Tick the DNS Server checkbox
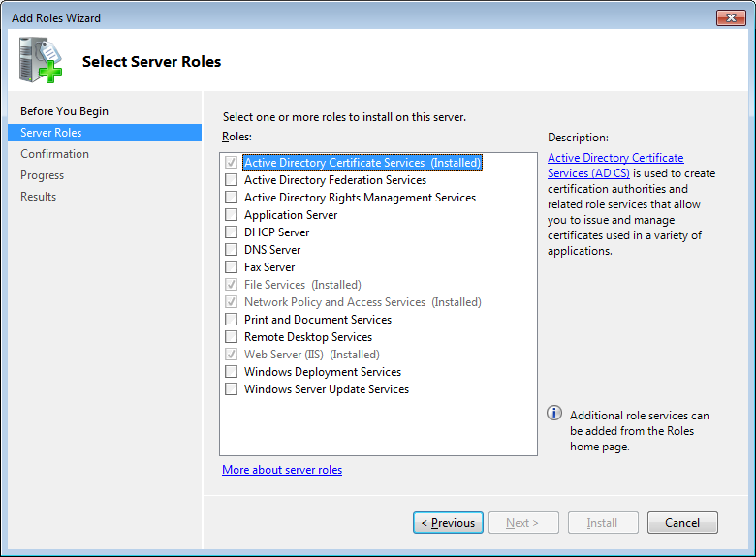This screenshot has width=756, height=557. click(x=231, y=250)
